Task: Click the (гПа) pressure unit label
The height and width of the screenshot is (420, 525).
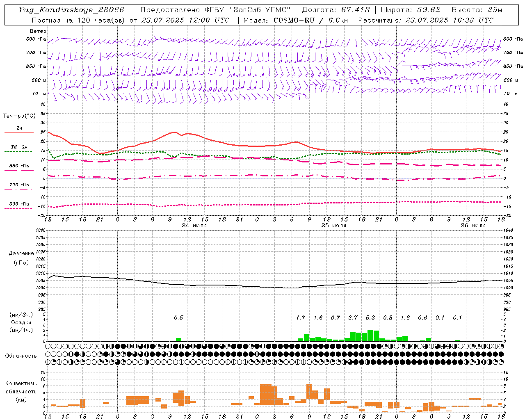Action: [x=21, y=262]
